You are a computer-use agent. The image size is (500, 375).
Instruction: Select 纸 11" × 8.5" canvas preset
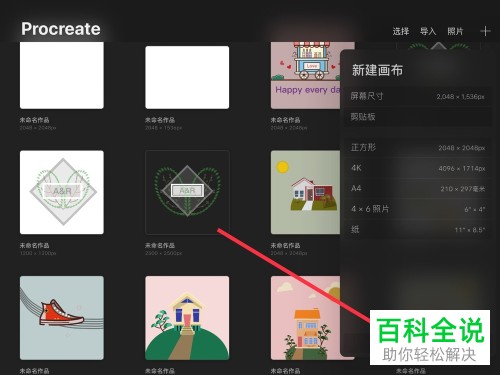click(x=418, y=229)
